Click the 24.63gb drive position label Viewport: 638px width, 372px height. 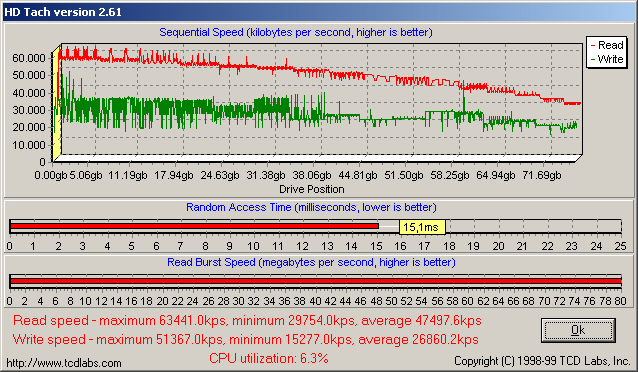click(x=220, y=175)
